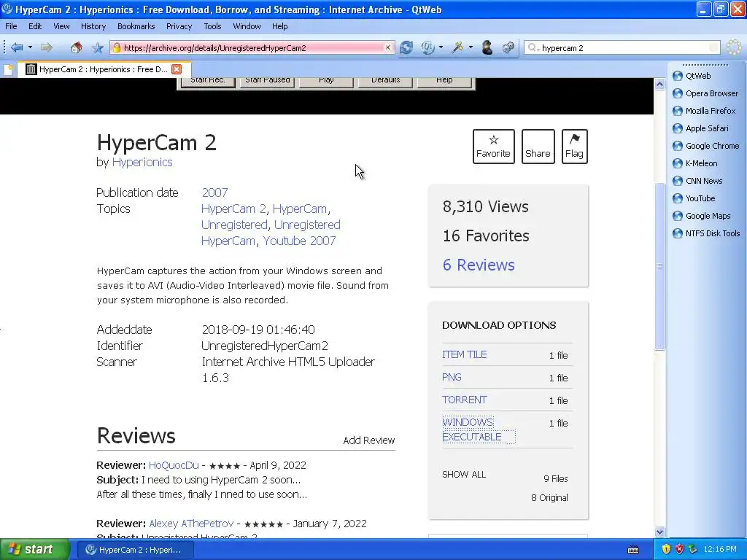Open the Back history dropdown arrow
The width and height of the screenshot is (747, 560).
pyautogui.click(x=30, y=47)
